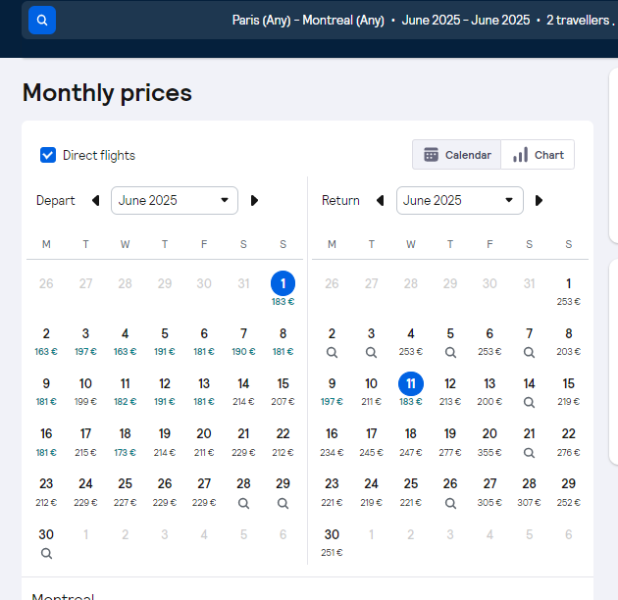Select return June 19 at 277 €
This screenshot has width=618, height=600.
coord(450,442)
